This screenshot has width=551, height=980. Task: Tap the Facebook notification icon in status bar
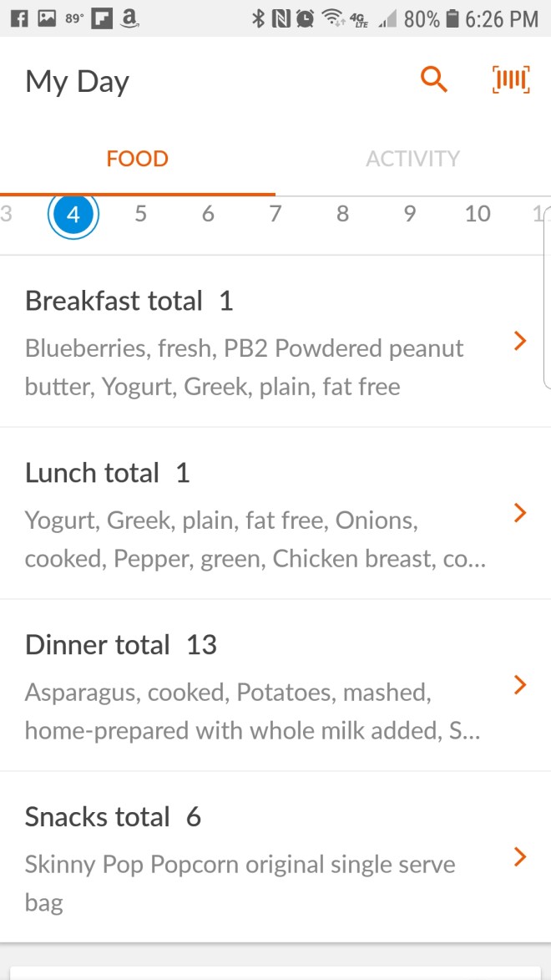[x=18, y=18]
